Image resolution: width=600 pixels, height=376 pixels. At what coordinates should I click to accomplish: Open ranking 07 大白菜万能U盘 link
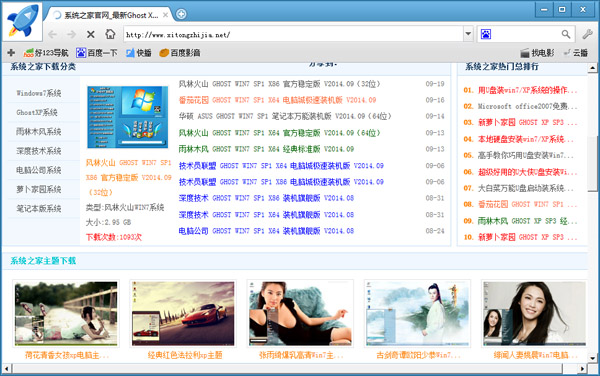click(x=525, y=188)
